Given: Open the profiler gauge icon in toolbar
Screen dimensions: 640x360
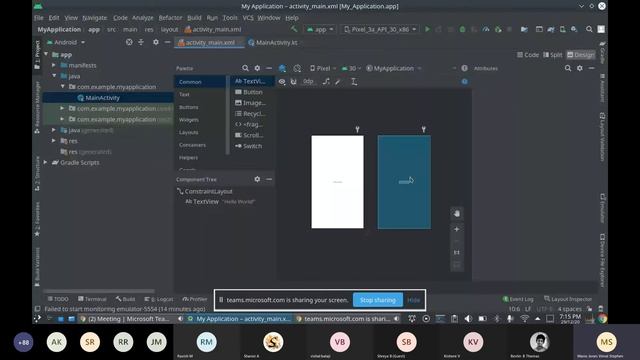Looking at the screenshot, I should (x=486, y=29).
